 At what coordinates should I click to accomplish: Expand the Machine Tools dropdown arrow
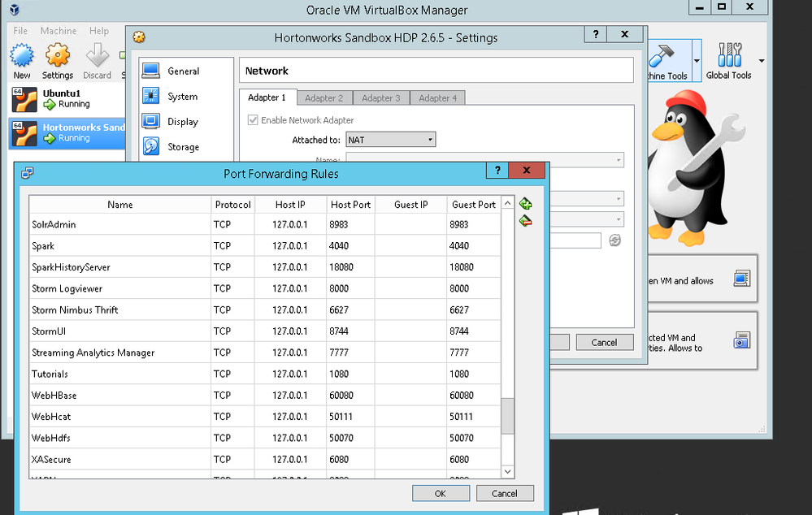697,61
